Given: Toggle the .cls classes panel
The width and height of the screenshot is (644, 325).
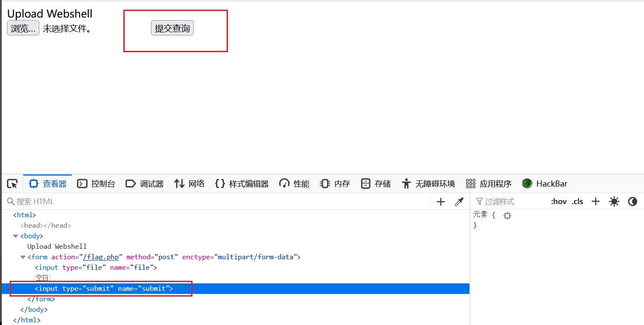Looking at the screenshot, I should pos(577,201).
